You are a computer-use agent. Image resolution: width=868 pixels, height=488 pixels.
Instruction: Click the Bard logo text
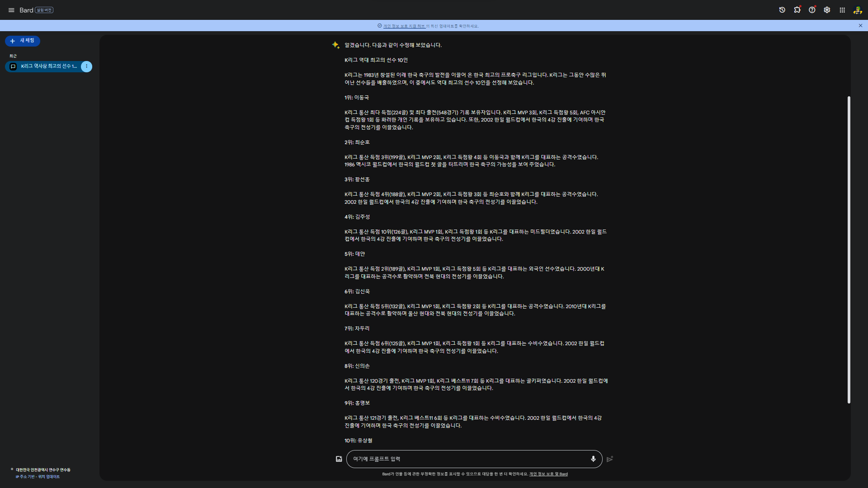pyautogui.click(x=26, y=10)
